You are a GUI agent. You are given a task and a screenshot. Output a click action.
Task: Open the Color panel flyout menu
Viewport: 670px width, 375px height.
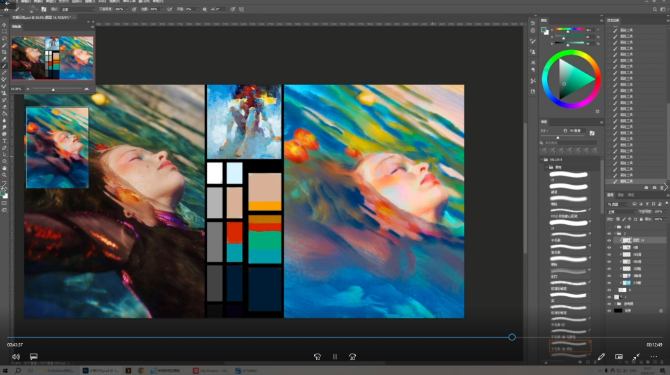point(601,21)
